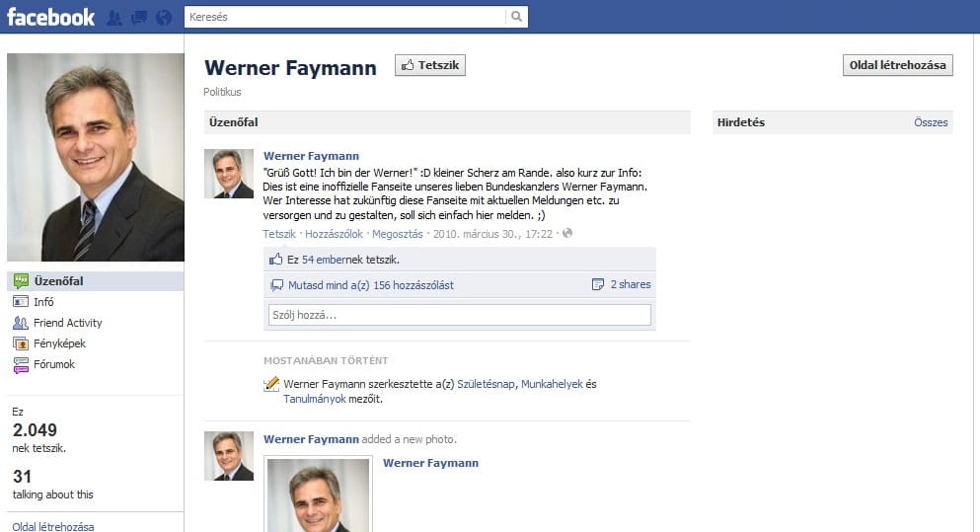Click the Friend Activity people icon

tap(21, 323)
